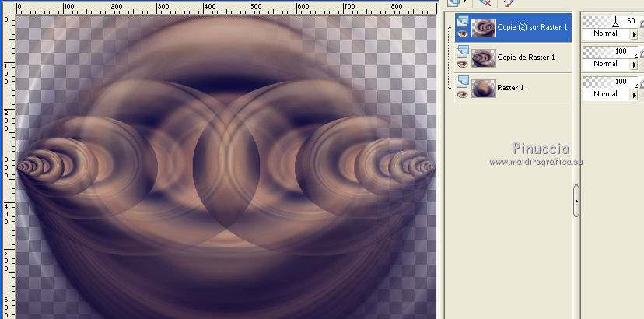The image size is (644, 319).
Task: Click opacity slider of Raster 1 layer
Action: 611,82
